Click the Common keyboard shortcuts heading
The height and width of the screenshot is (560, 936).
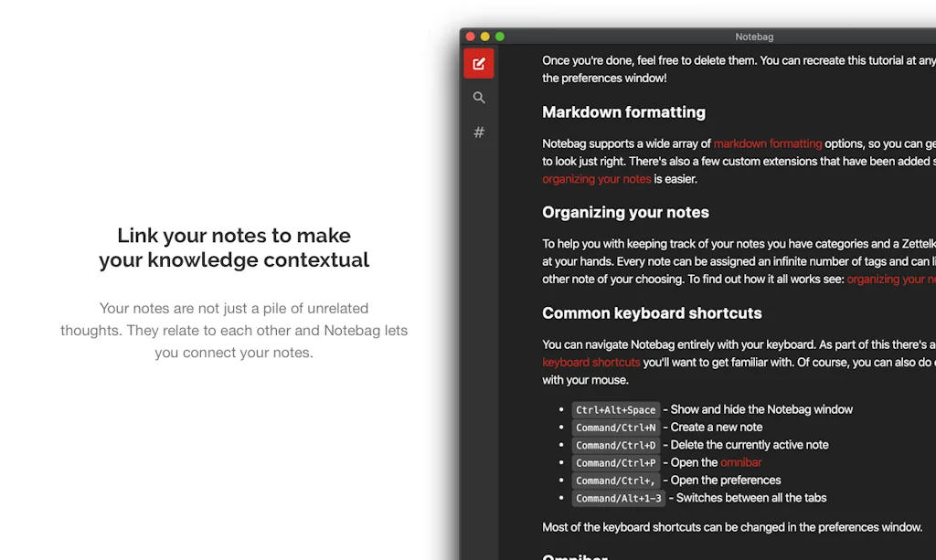coord(652,312)
